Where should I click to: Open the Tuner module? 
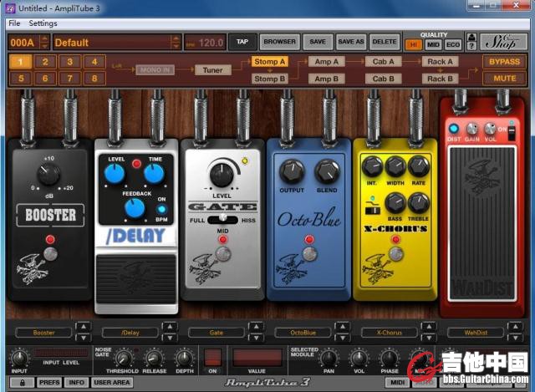pos(212,70)
